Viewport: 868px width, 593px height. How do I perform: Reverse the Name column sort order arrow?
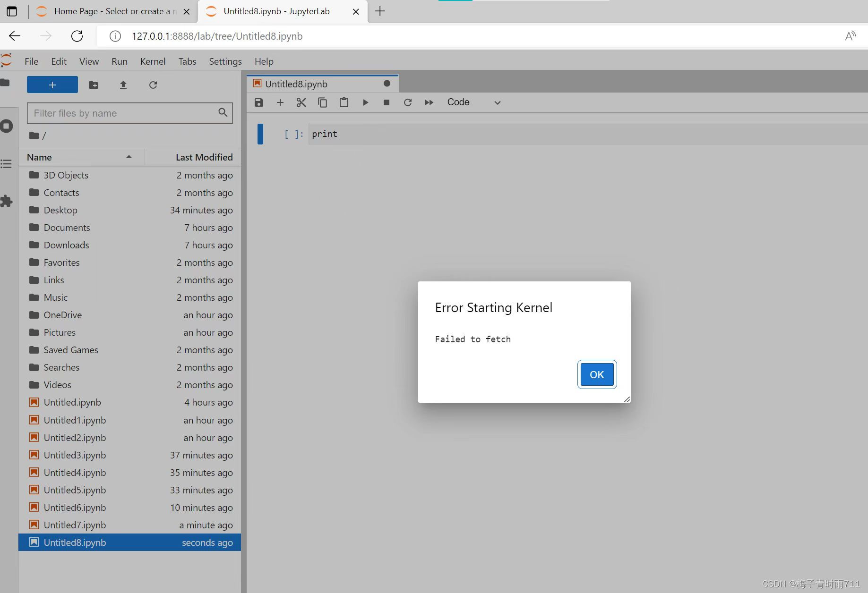(129, 157)
